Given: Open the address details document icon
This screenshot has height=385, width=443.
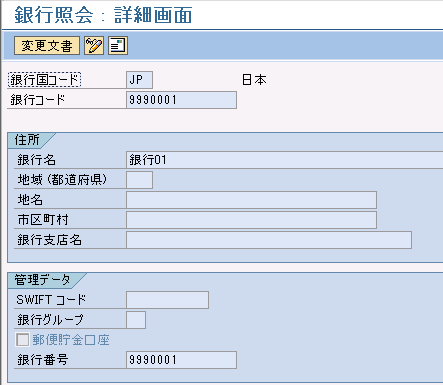Looking at the screenshot, I should [x=118, y=46].
